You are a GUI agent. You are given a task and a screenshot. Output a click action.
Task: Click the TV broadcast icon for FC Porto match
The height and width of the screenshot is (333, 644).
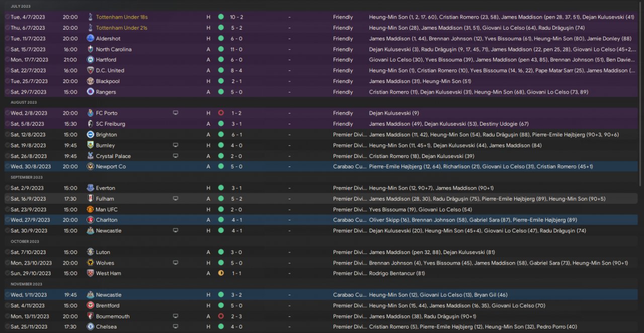(176, 113)
